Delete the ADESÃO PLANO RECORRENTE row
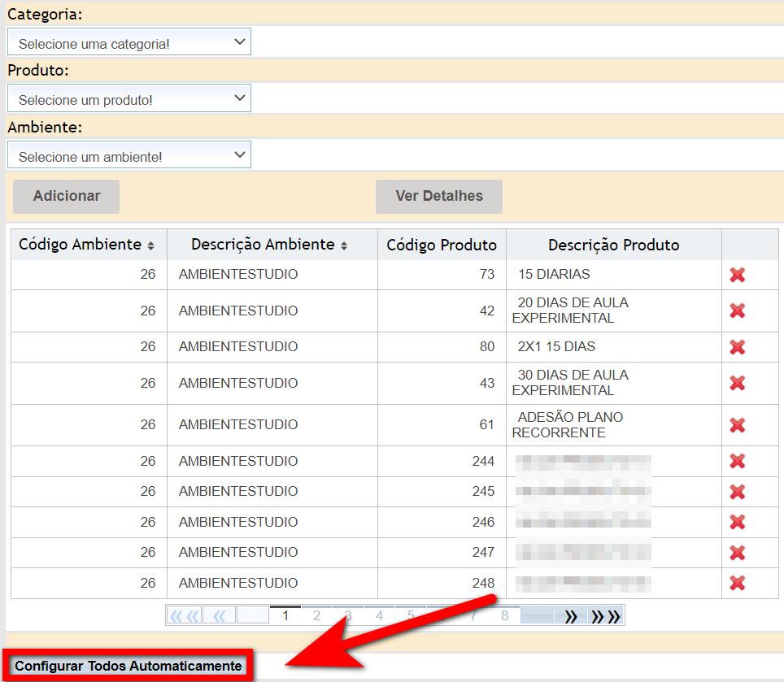The image size is (784, 682). point(737,425)
